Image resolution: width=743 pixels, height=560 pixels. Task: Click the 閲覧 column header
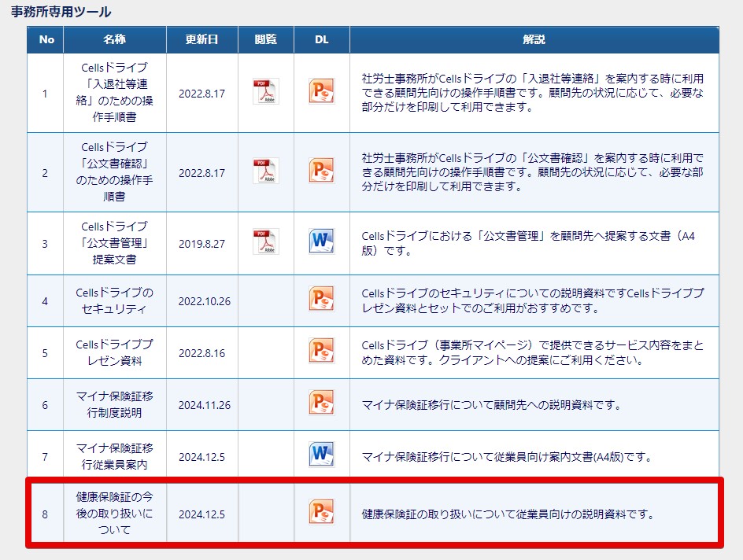coord(266,39)
